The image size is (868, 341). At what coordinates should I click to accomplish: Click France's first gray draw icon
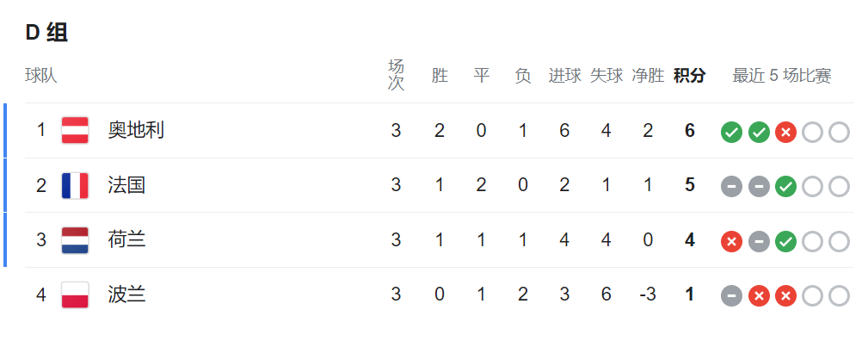point(731,187)
